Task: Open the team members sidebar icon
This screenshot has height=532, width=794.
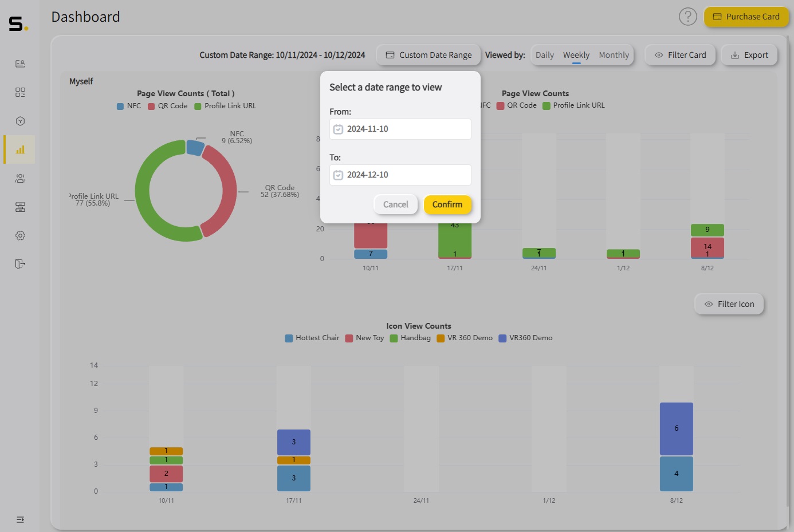Action: coord(20,178)
